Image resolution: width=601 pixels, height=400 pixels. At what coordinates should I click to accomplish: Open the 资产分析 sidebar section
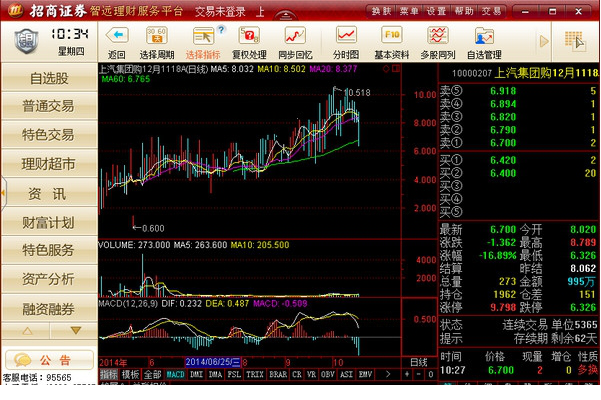(x=49, y=279)
